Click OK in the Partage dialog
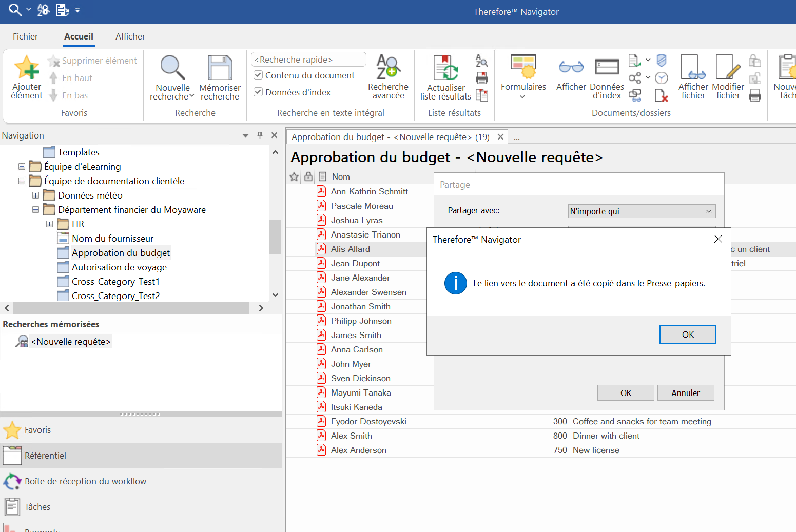 [x=626, y=393]
